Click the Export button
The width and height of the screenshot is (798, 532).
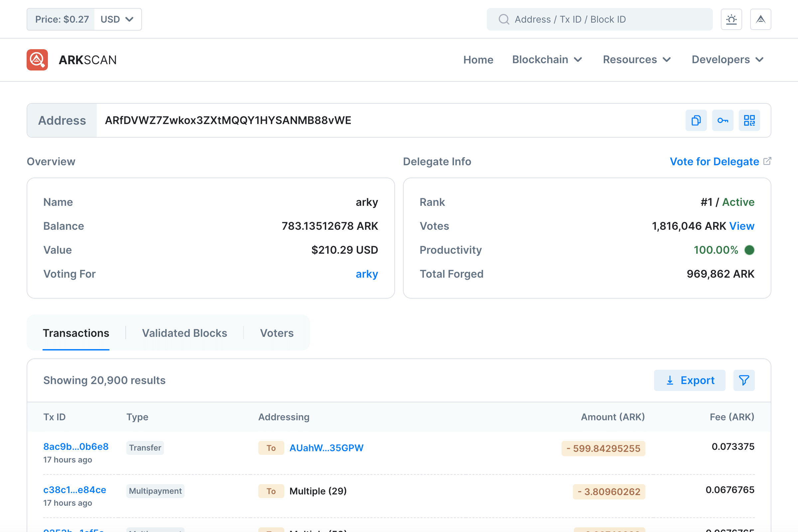tap(689, 380)
